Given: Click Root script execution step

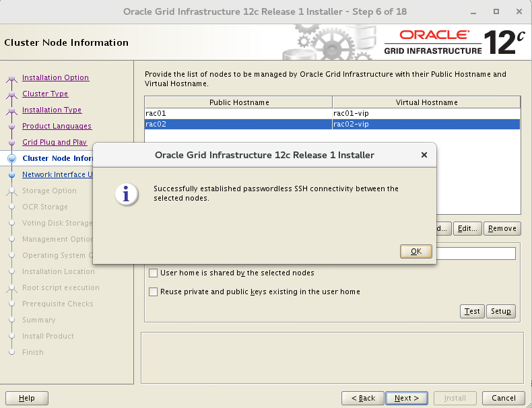Looking at the screenshot, I should click(x=61, y=287).
